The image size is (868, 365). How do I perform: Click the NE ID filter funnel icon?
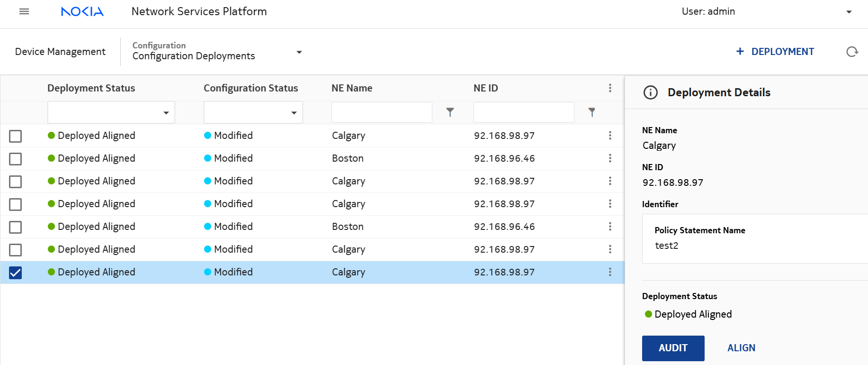click(591, 112)
